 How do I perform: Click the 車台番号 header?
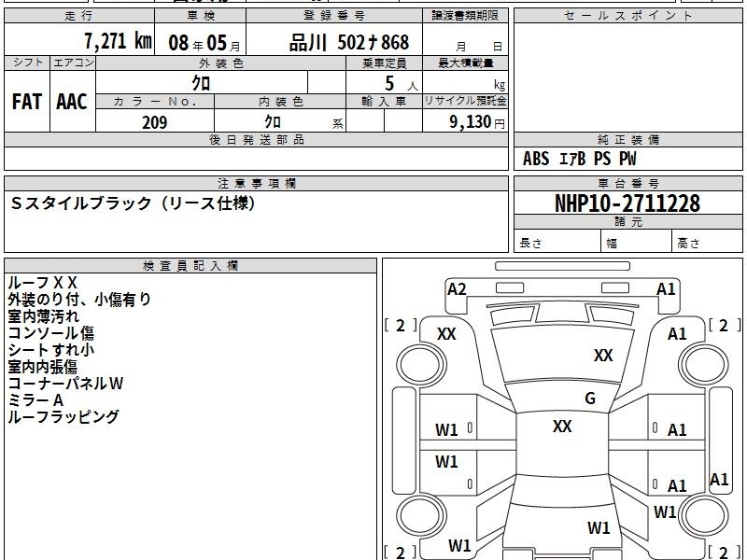point(627,183)
